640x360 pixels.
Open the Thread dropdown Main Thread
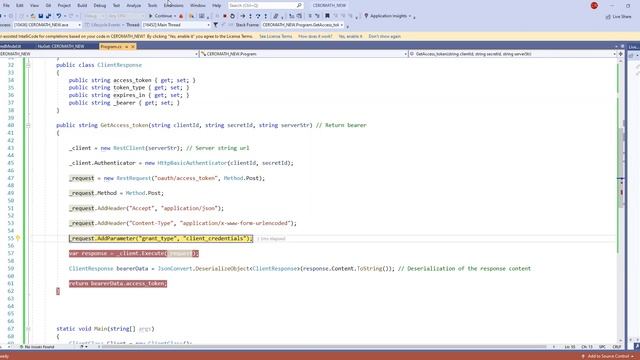[x=176, y=25]
